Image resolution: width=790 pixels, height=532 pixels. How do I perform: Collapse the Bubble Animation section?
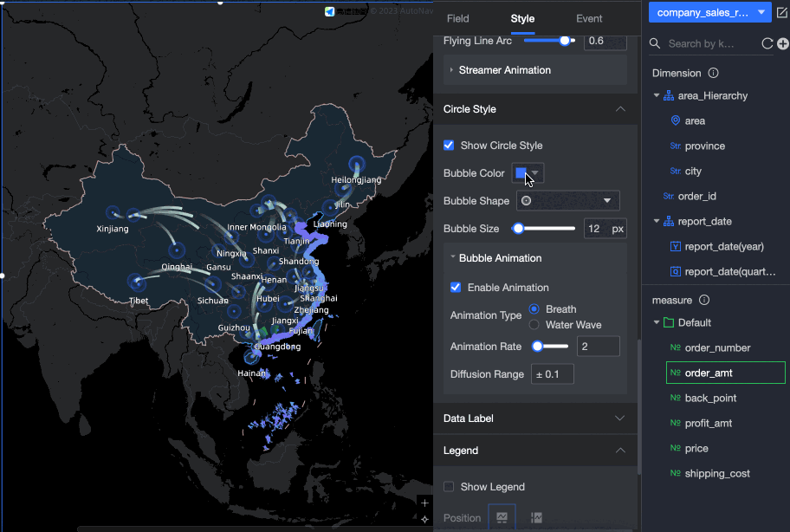(x=452, y=257)
